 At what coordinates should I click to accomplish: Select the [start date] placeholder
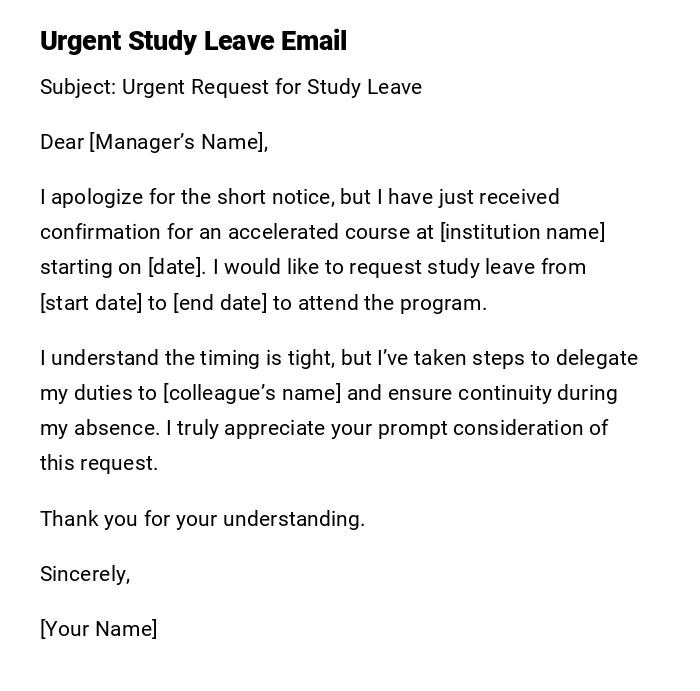[x=91, y=303]
